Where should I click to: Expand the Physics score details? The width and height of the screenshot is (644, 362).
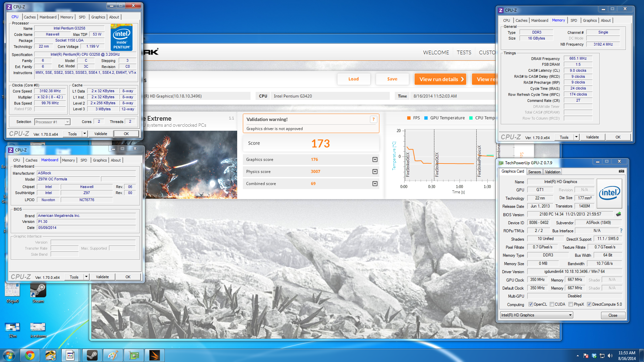pos(375,172)
